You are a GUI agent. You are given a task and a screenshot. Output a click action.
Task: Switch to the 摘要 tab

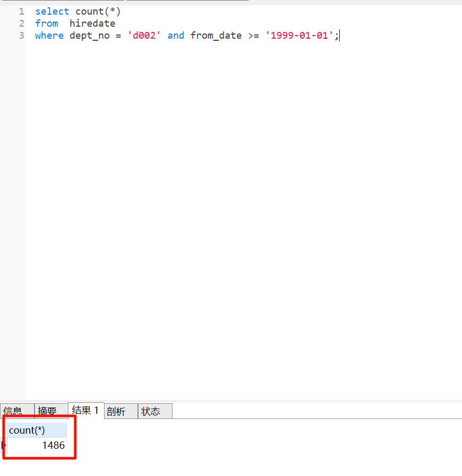48,411
